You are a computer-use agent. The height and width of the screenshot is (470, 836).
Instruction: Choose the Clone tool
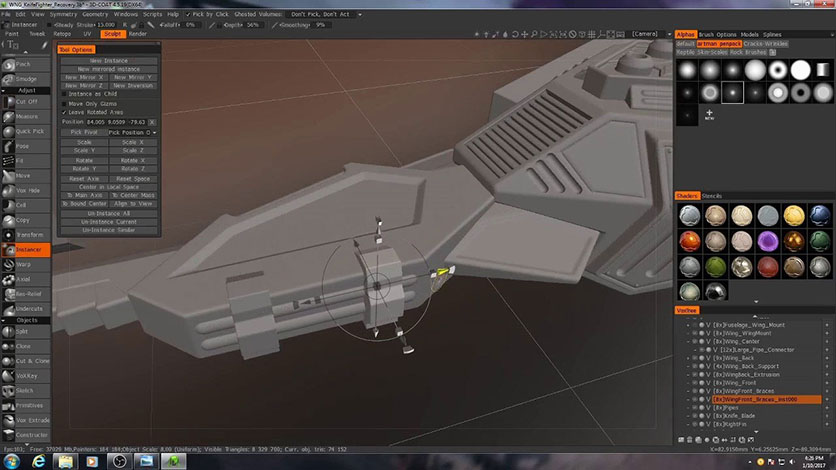[26, 346]
